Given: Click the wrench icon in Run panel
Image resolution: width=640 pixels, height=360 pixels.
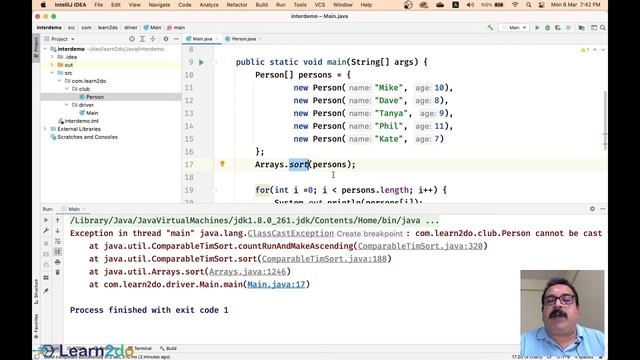Looking at the screenshot, I should 46,231.
